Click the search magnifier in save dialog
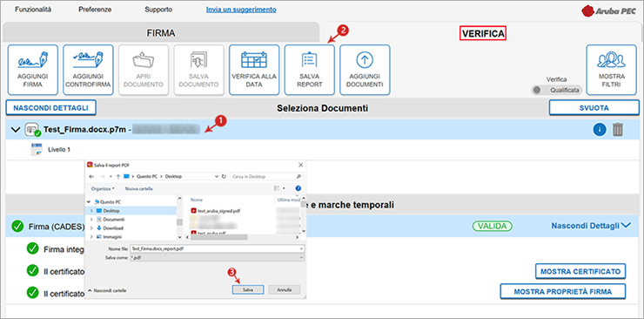Viewport: 644px width, 319px height. tap(299, 176)
